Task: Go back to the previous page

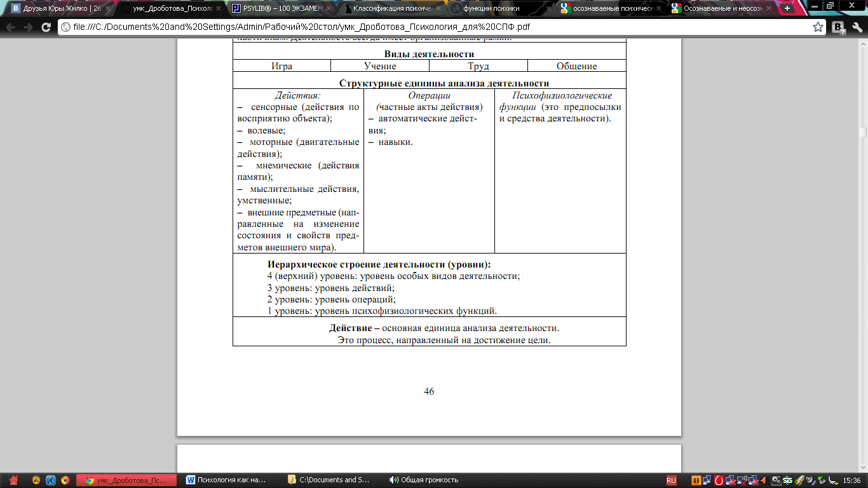Action: click(x=11, y=27)
